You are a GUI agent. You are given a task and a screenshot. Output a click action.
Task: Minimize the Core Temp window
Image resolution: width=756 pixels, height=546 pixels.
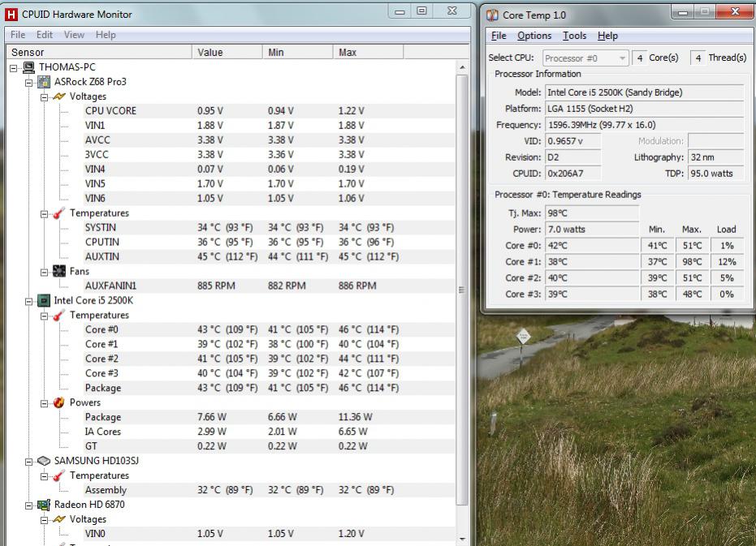point(683,12)
